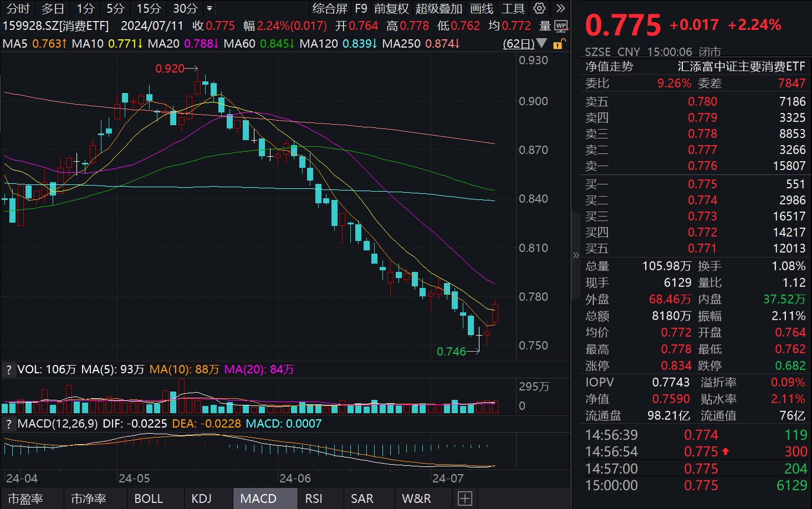Open help for the VOL indicator
The image size is (812, 509).
tap(8, 369)
